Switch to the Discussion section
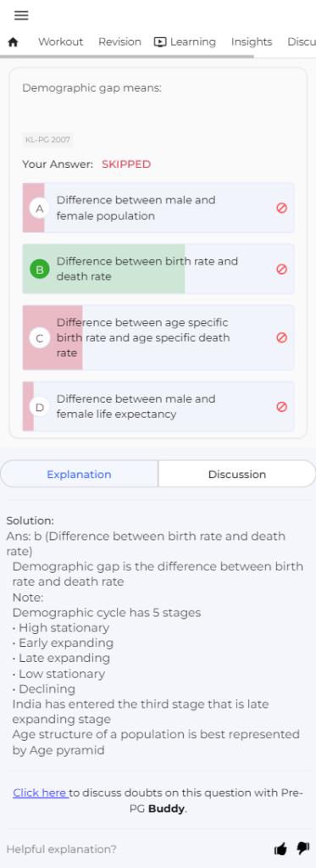The height and width of the screenshot is (868, 316). click(x=237, y=475)
